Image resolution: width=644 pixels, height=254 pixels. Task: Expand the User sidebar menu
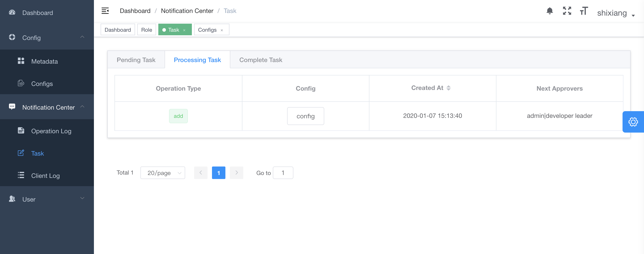click(x=82, y=199)
